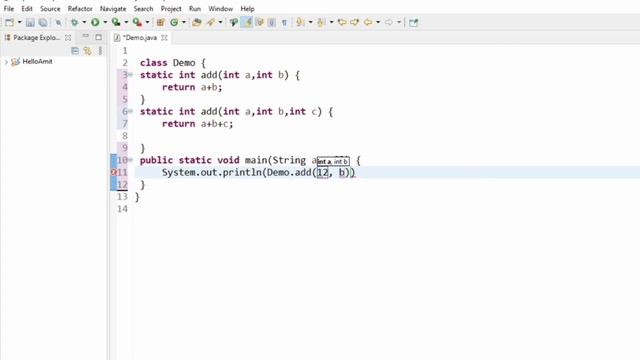The image size is (640, 360).
Task: Open the Run menu
Action: pos(195,9)
